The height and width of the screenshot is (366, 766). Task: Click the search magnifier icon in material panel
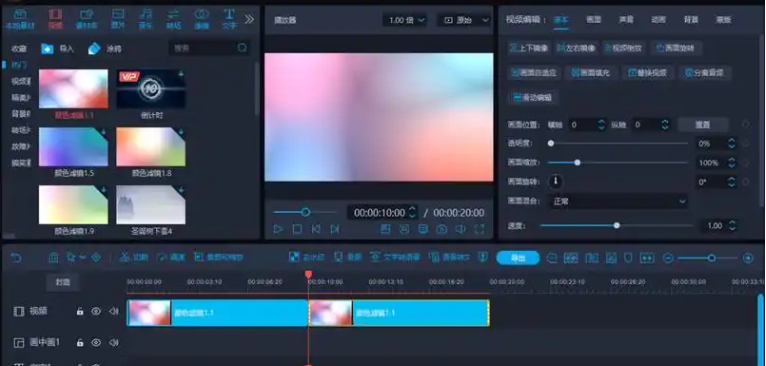(242, 48)
